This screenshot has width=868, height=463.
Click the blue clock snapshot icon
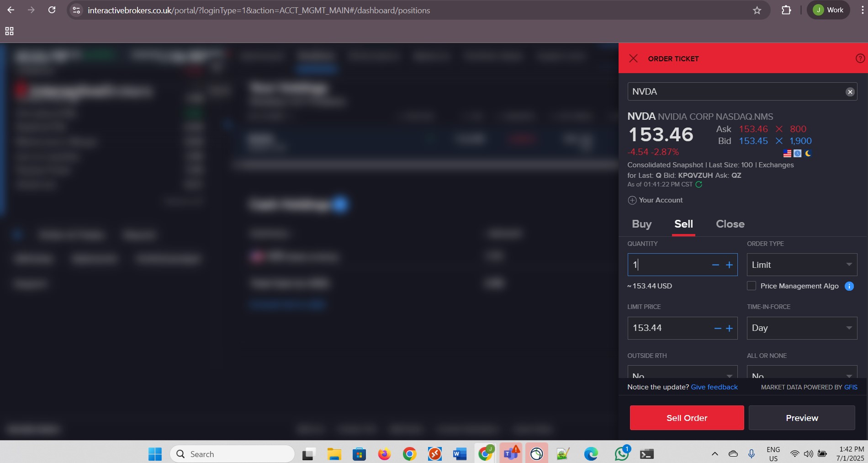tap(798, 154)
